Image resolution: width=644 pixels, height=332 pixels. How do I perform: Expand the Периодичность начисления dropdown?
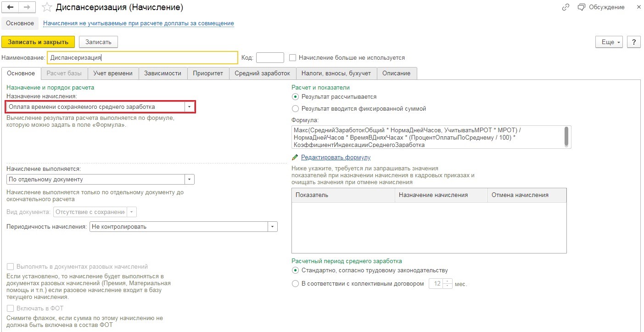tap(272, 226)
